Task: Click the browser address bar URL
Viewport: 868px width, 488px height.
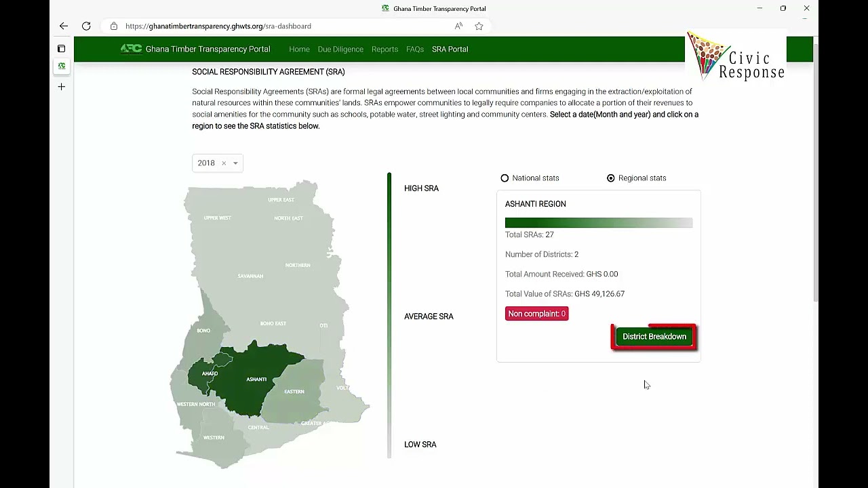Action: click(x=218, y=26)
